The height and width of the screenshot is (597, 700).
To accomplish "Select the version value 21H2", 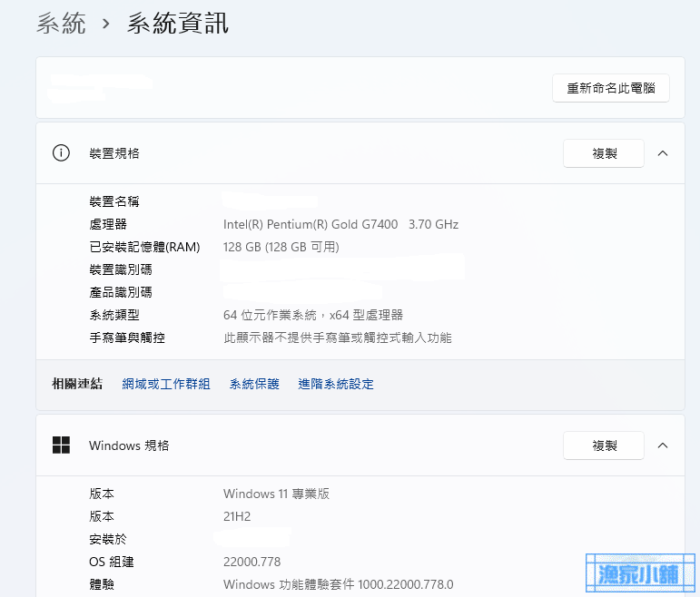I will 237,516.
